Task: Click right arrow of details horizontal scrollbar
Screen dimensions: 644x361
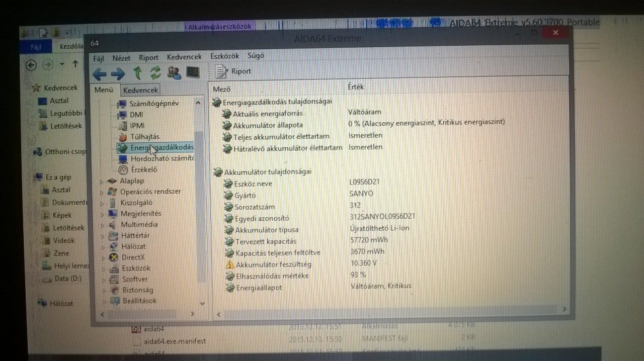Action: pos(564,309)
